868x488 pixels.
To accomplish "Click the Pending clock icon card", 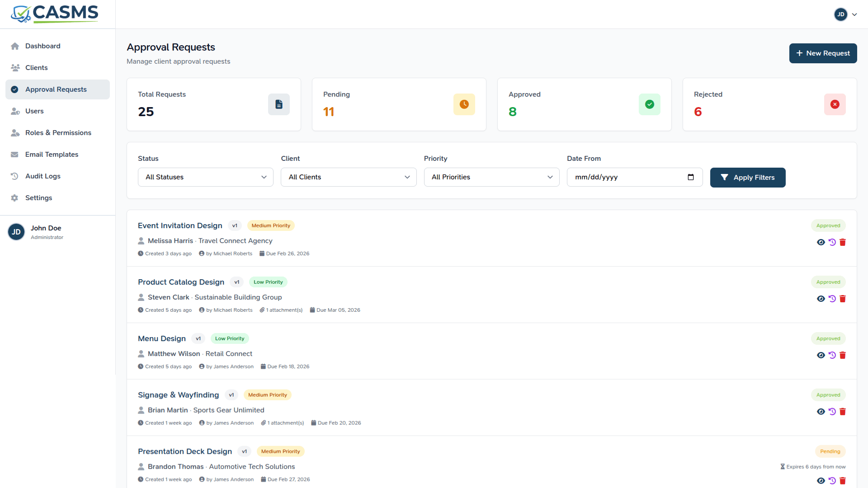I will click(x=464, y=104).
